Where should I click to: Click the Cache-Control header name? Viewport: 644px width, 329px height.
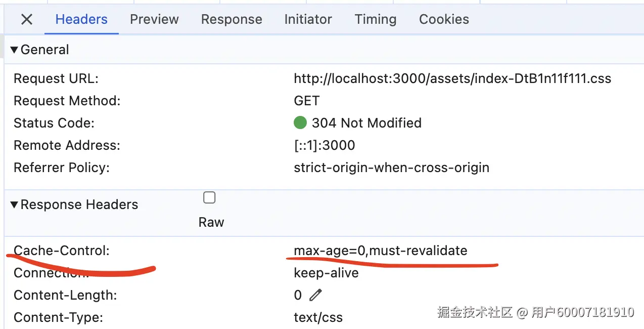point(61,250)
